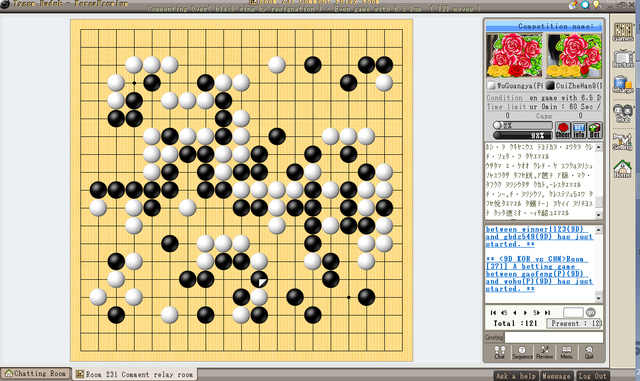
Task: Click the move number input field
Action: click(573, 312)
